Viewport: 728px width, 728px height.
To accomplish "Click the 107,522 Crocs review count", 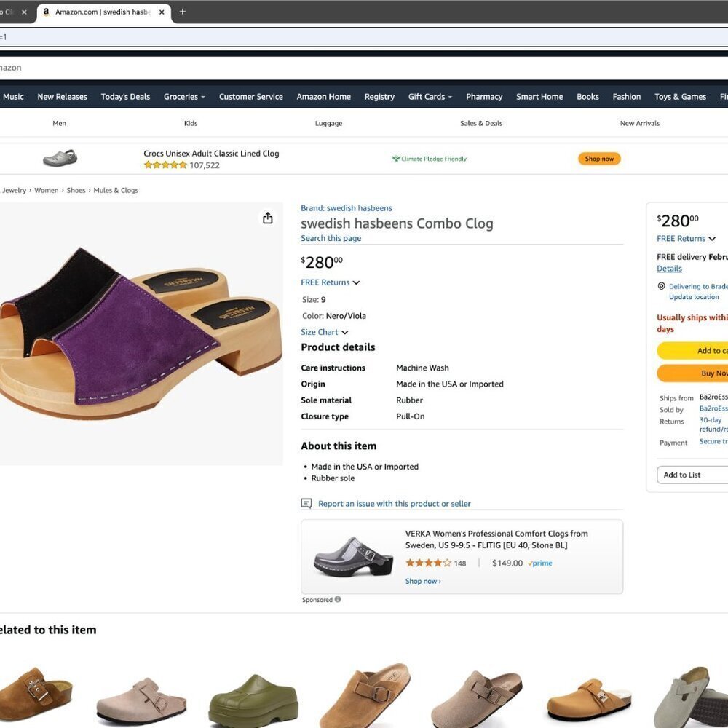I will 205,165.
